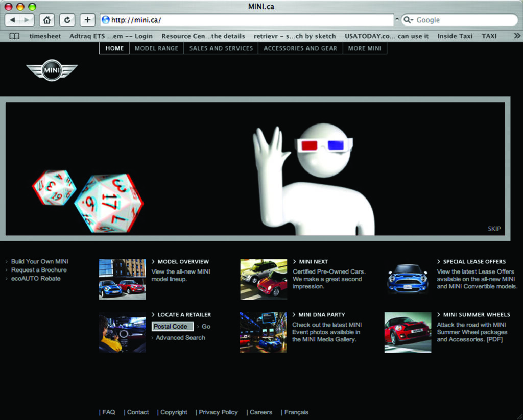Open the TAXI bookmark

[x=489, y=36]
